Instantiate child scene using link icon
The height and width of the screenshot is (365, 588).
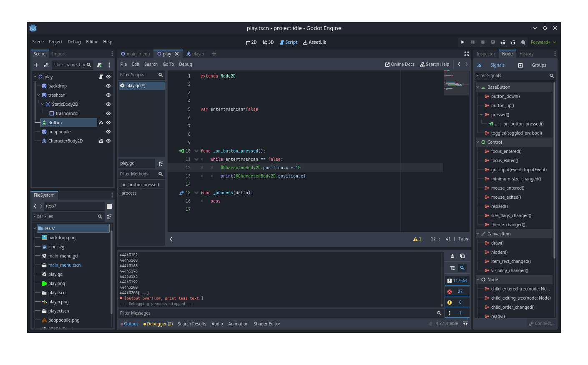[46, 65]
